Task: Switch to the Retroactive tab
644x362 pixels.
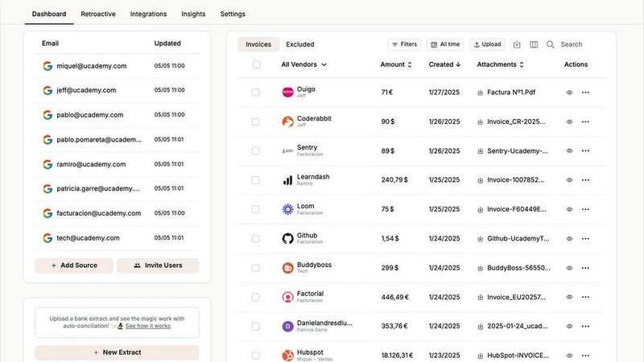Action: (98, 14)
